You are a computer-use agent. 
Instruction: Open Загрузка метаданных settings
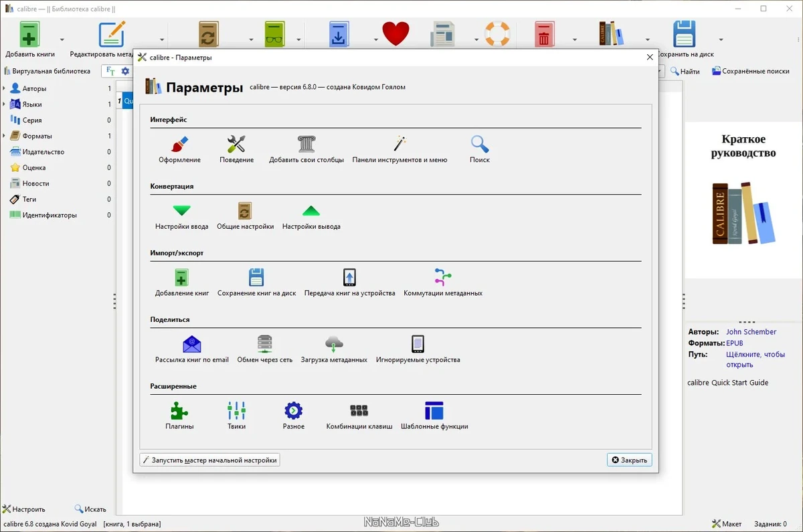[x=334, y=349]
